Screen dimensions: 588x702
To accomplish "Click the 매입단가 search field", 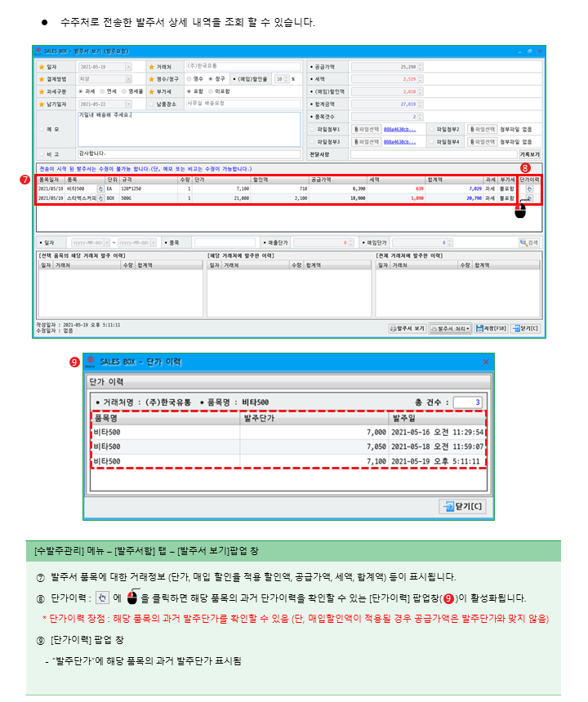I will pos(422,242).
